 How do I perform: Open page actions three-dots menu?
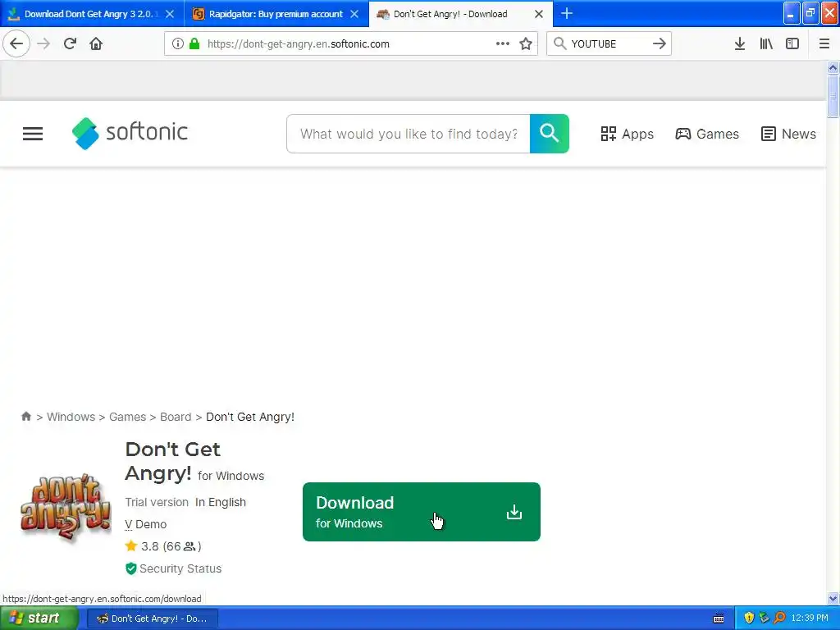tap(503, 44)
